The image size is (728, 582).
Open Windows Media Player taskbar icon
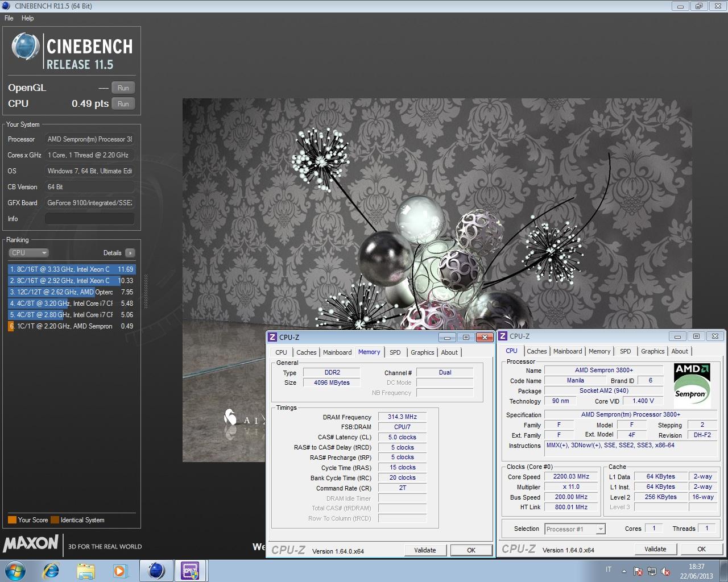click(x=121, y=571)
